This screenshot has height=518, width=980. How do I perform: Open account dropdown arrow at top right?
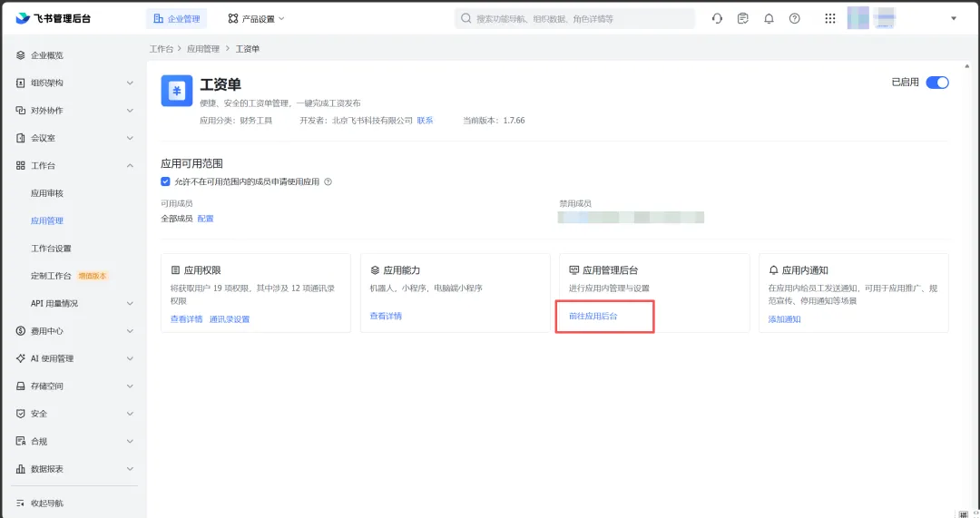pyautogui.click(x=954, y=19)
